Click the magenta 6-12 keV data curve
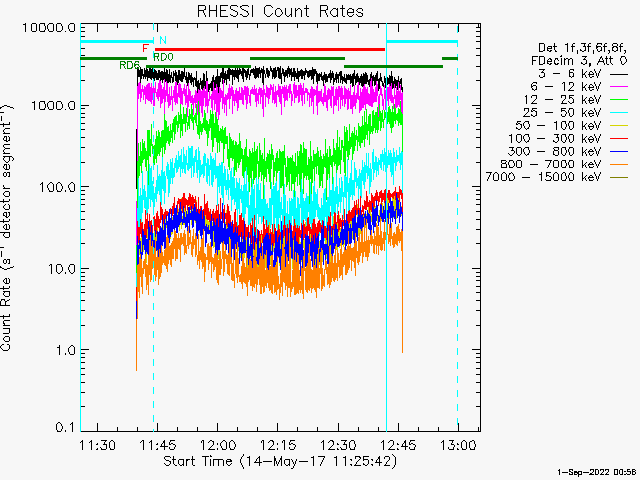This screenshot has height=480, width=640. coord(269,98)
